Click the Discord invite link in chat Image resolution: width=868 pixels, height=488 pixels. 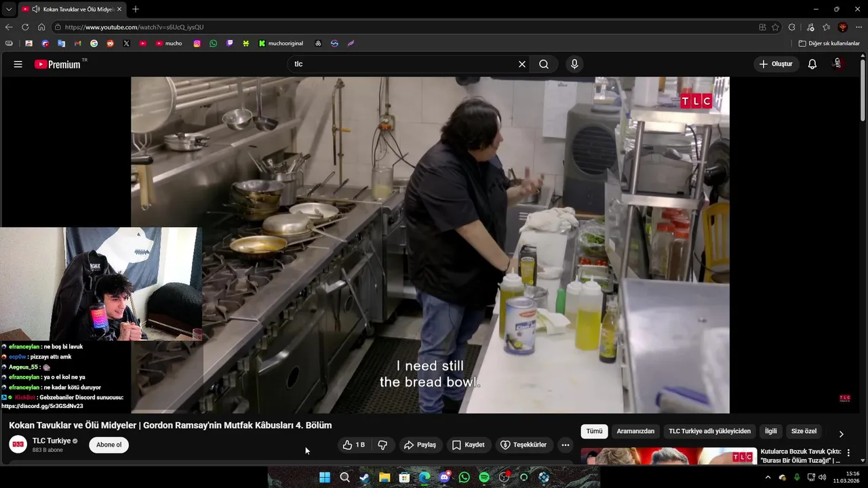click(42, 406)
